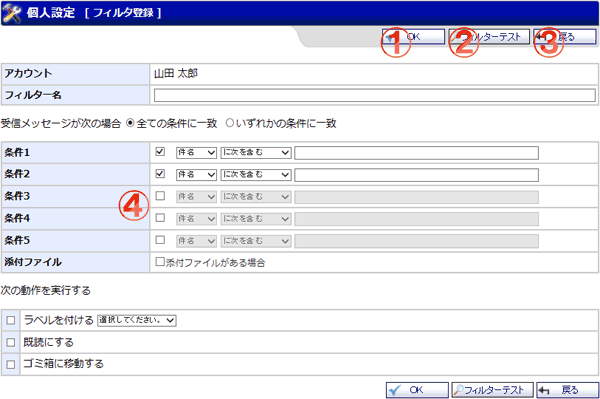This screenshot has width=600, height=399.
Task: Open 条件3 件名 field dropdown
Action: [x=196, y=197]
